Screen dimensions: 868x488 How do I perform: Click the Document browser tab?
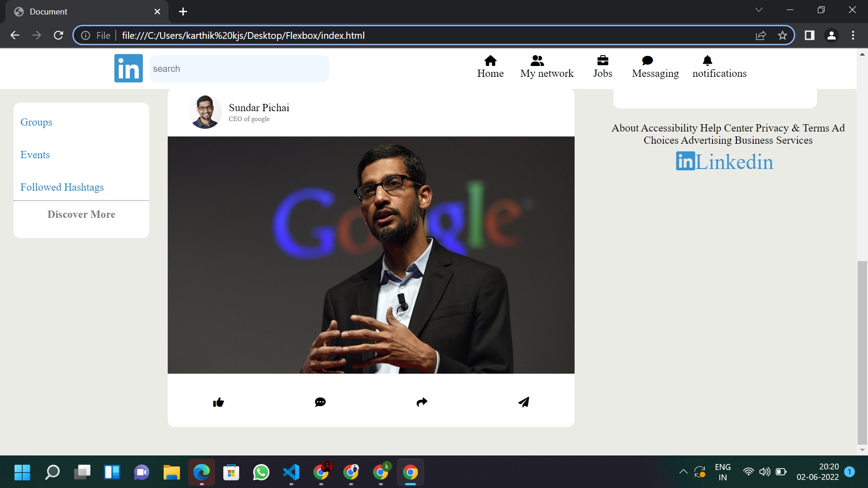(x=68, y=11)
